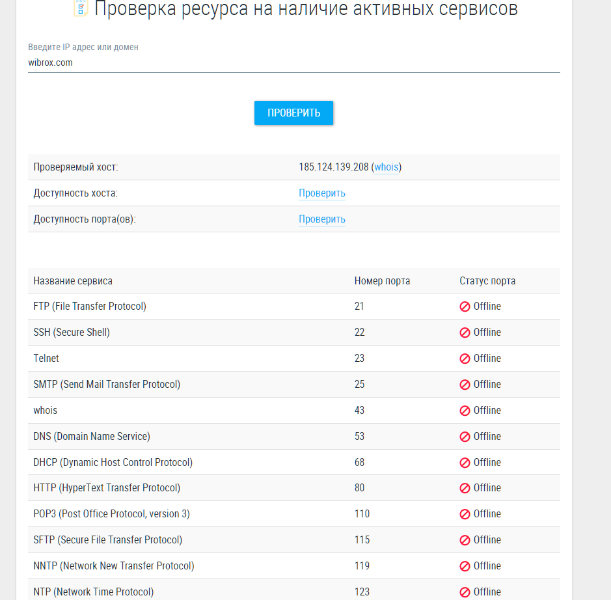
Task: Select the 'SSH (Secure Shell)' cell
Action: (x=71, y=332)
